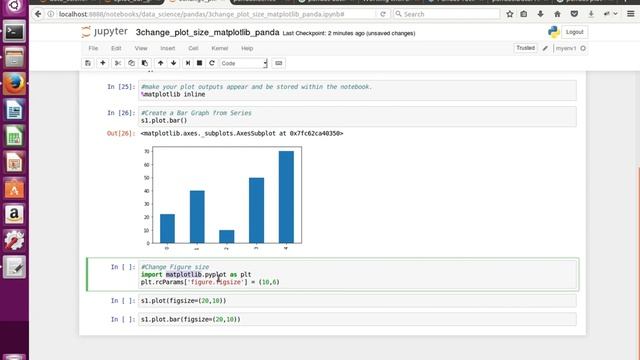Click the plt.rcParams figure.figsize code line
This screenshot has width=640, height=360.
[210, 282]
